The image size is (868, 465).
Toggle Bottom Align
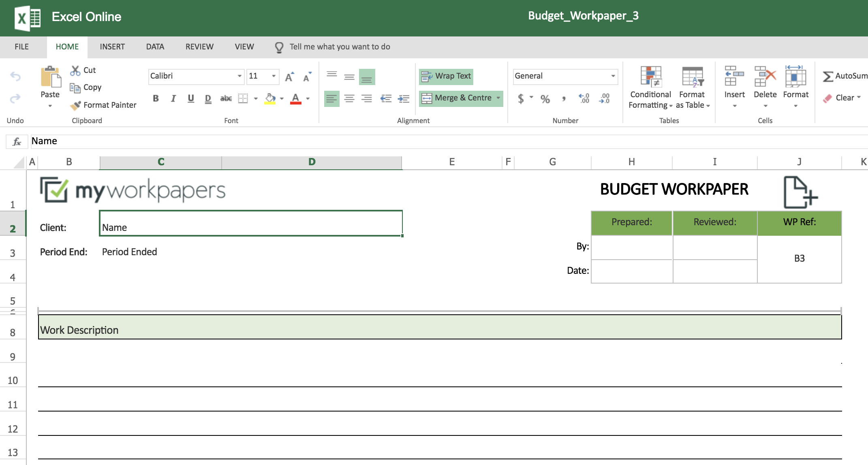click(367, 77)
